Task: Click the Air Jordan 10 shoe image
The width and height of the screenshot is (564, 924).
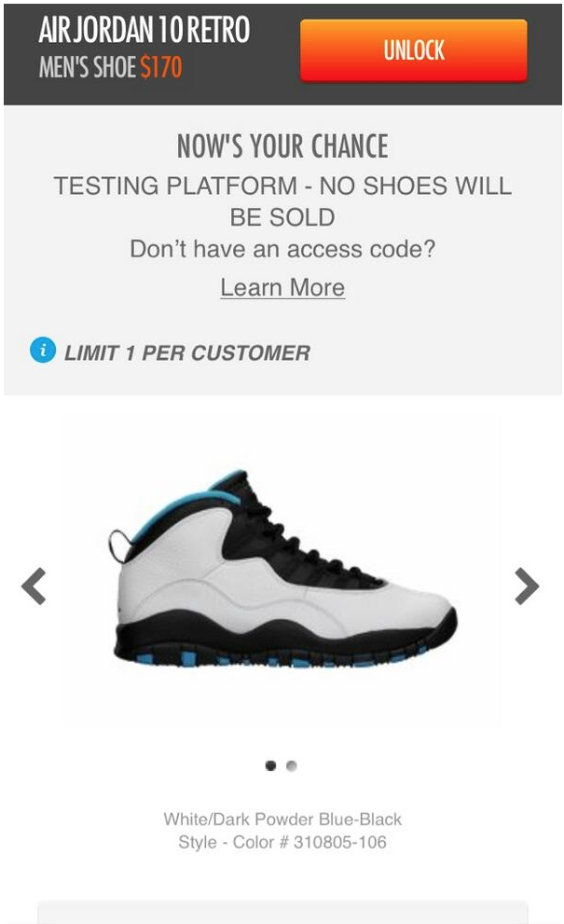Action: (x=282, y=569)
